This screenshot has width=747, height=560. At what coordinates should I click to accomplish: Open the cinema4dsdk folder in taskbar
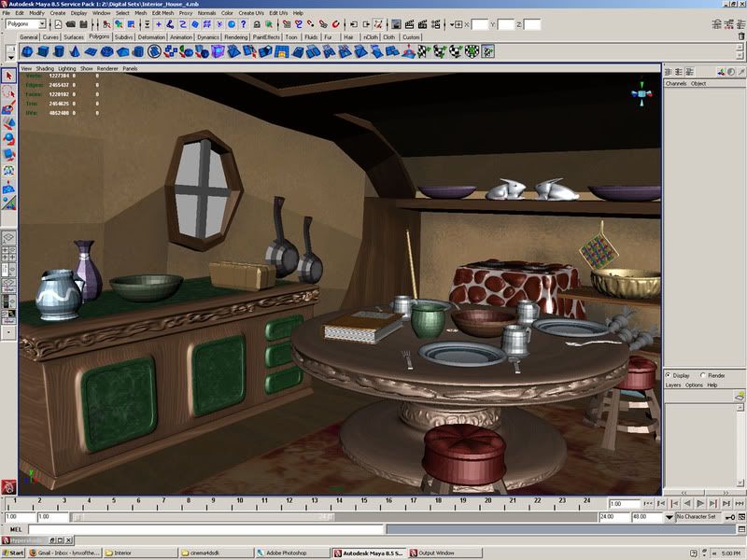[x=217, y=553]
